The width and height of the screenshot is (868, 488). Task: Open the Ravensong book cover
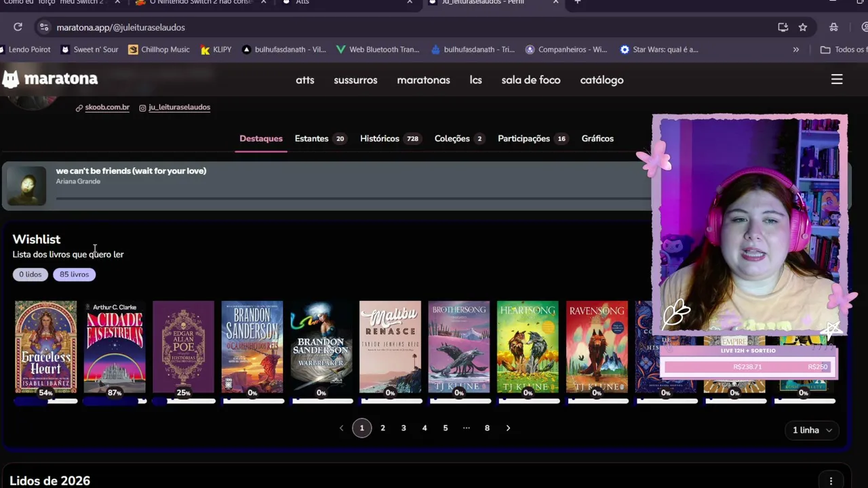point(597,346)
